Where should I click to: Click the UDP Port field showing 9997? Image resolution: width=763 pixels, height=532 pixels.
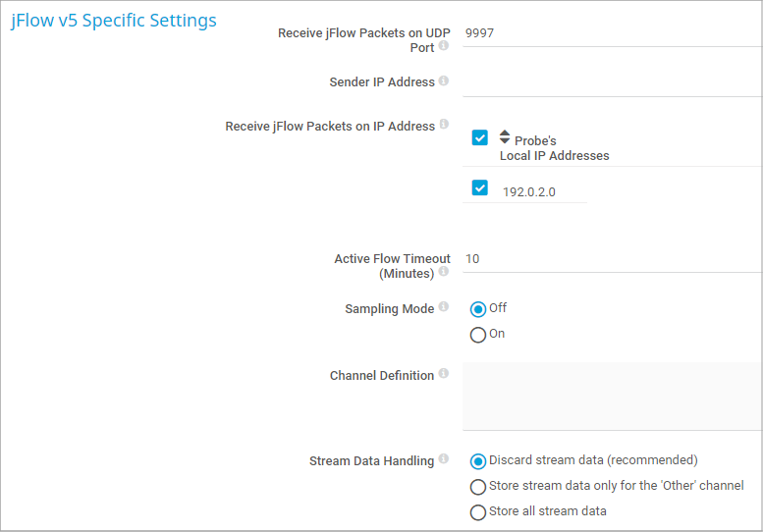pos(611,33)
